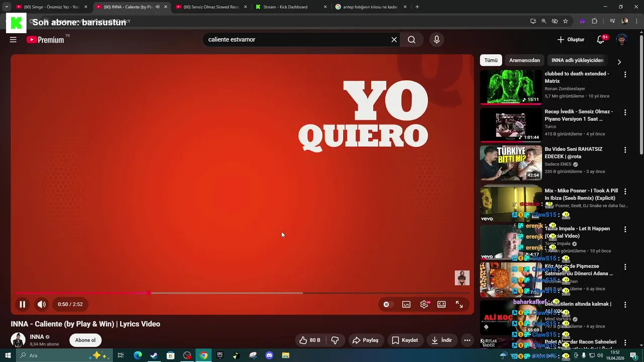644x362 pixels.
Task: Open Epic Games from the taskbar
Action: point(220,355)
